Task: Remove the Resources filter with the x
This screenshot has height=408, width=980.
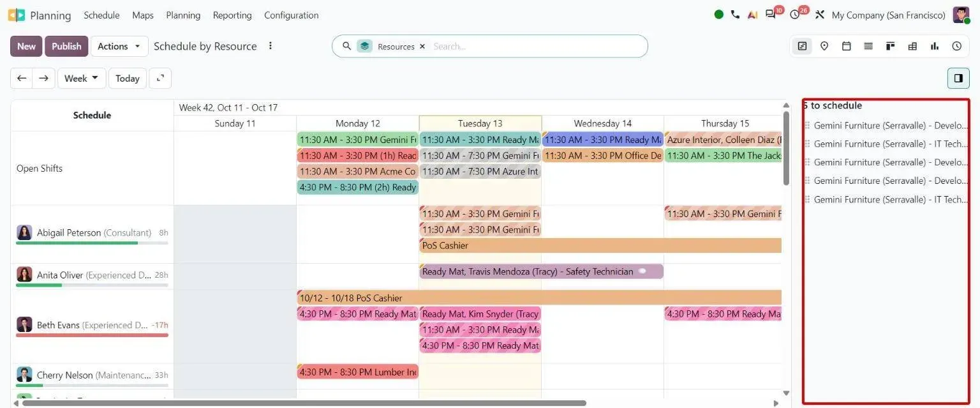Action: pos(422,47)
